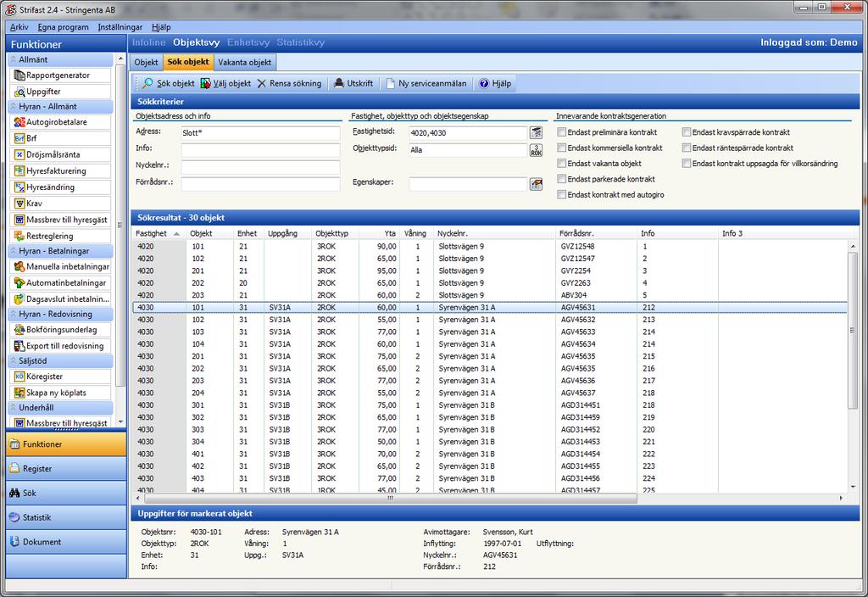868x597 pixels.
Task: Collapse Hyran - Allmänt group
Action: (60, 106)
